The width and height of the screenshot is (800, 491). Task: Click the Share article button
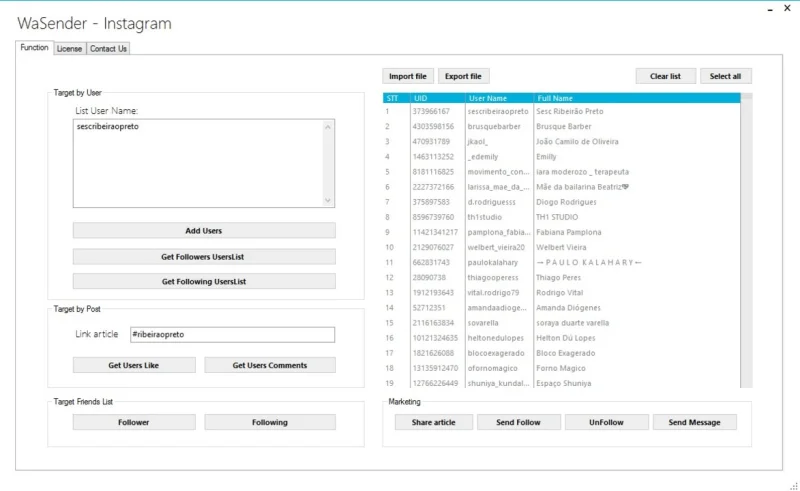(434, 422)
